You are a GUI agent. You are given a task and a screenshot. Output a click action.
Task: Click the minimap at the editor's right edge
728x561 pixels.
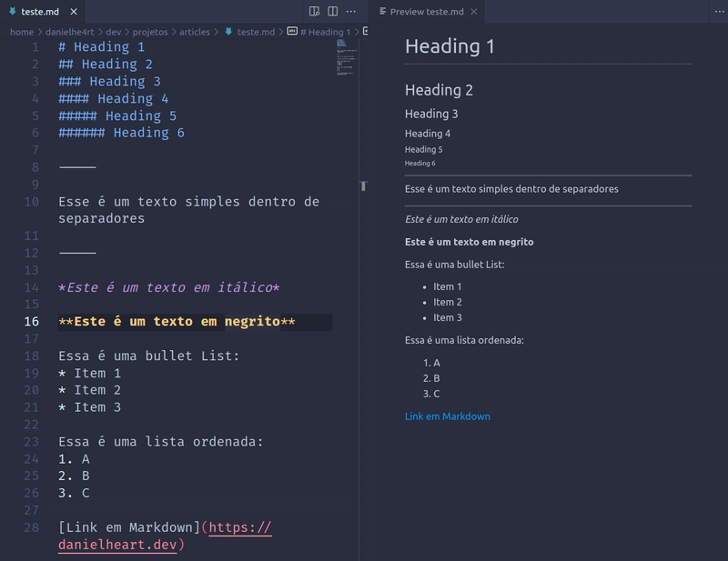(x=347, y=57)
